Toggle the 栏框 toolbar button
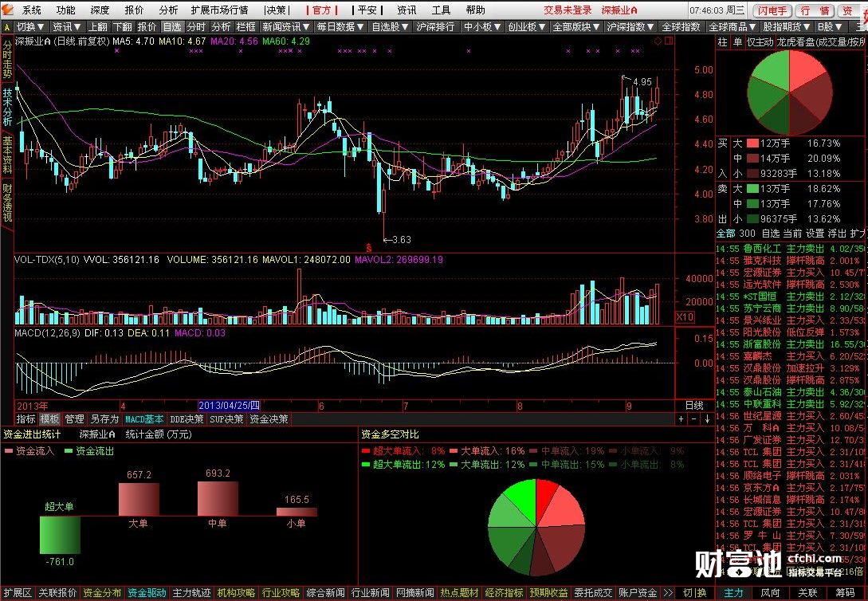The height and width of the screenshot is (601, 868). [x=245, y=26]
